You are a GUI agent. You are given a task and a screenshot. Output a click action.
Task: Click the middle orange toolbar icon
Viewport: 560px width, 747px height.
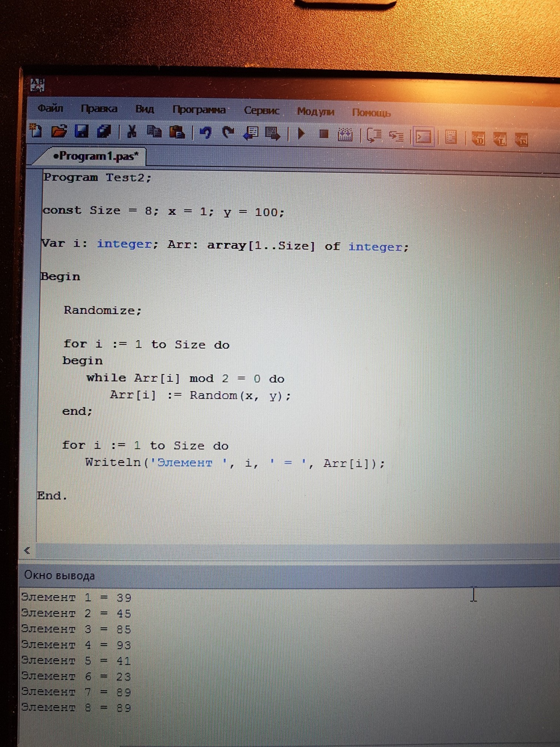coord(500,139)
